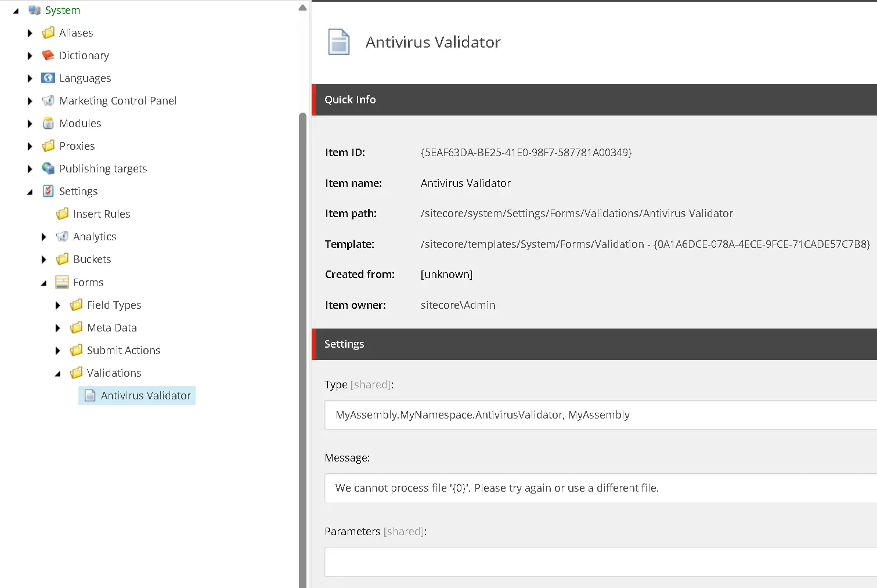Expand the Proxies node
This screenshot has height=588, width=877.
tap(30, 146)
